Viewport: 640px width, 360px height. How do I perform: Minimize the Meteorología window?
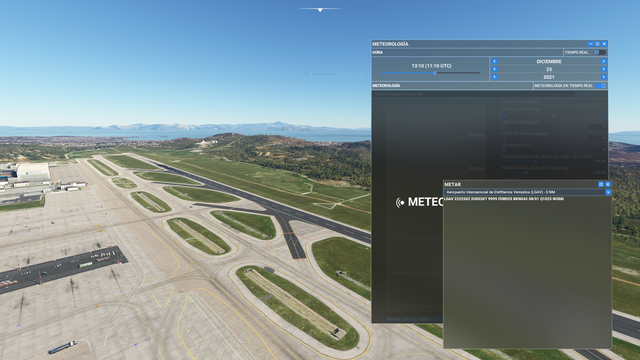[x=590, y=44]
